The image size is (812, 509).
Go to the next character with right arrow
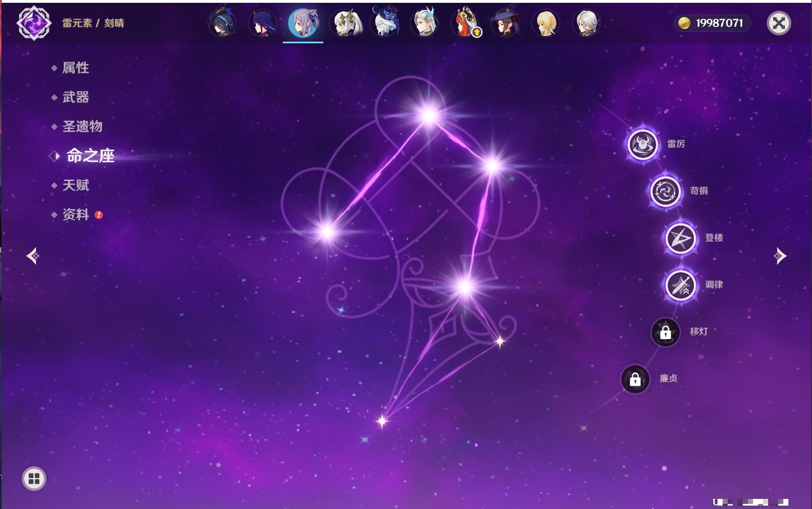(x=780, y=256)
